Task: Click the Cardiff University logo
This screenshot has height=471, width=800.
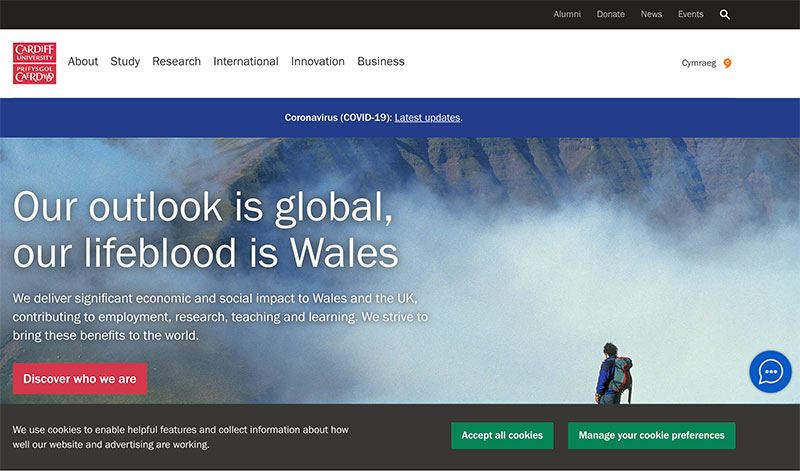Action: [35, 63]
